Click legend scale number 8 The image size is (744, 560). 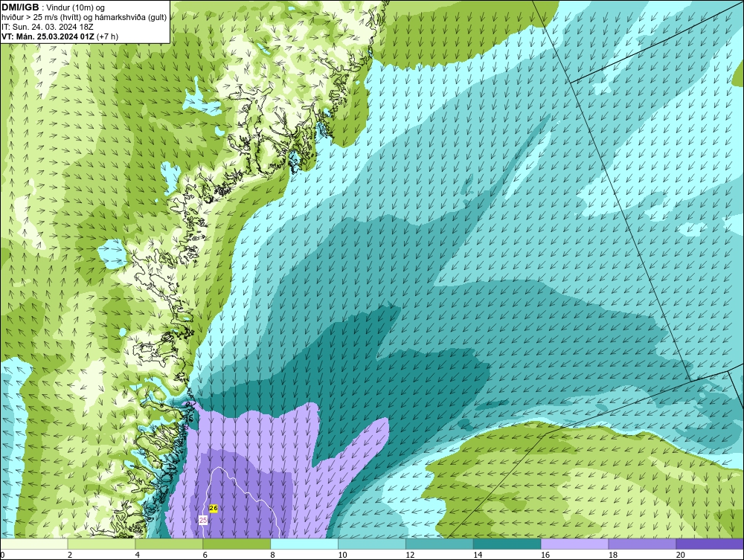click(x=273, y=555)
